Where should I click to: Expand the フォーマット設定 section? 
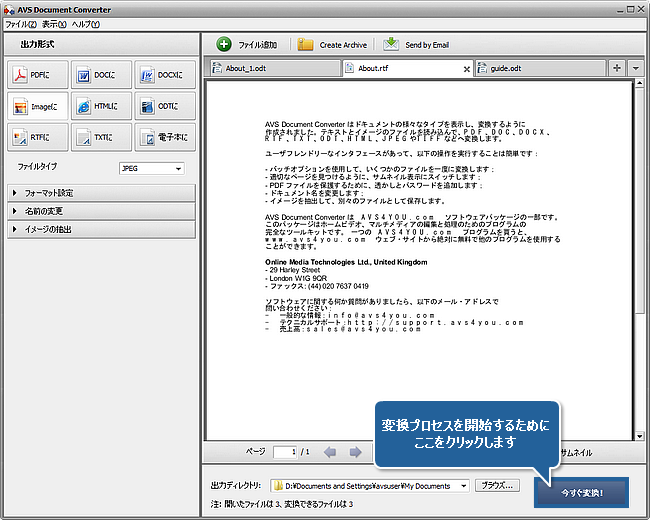tap(102, 193)
